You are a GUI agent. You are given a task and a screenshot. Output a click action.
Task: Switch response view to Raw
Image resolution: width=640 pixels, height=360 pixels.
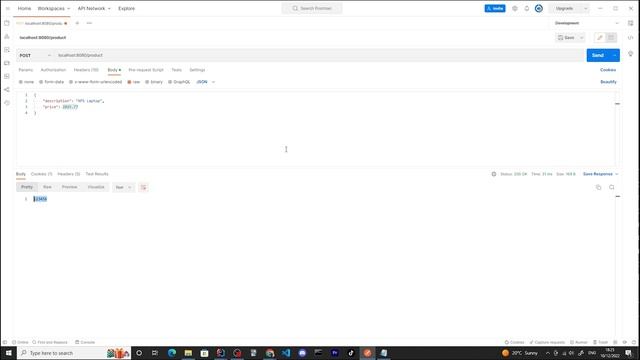point(47,187)
